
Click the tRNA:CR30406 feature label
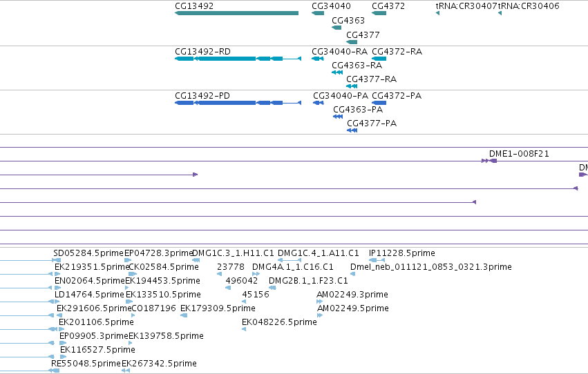click(x=529, y=6)
